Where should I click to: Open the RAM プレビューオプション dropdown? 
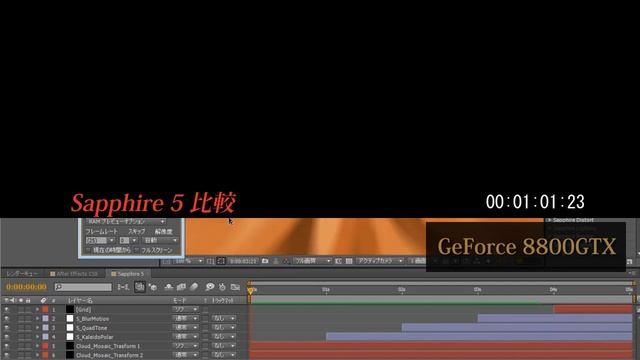point(125,222)
